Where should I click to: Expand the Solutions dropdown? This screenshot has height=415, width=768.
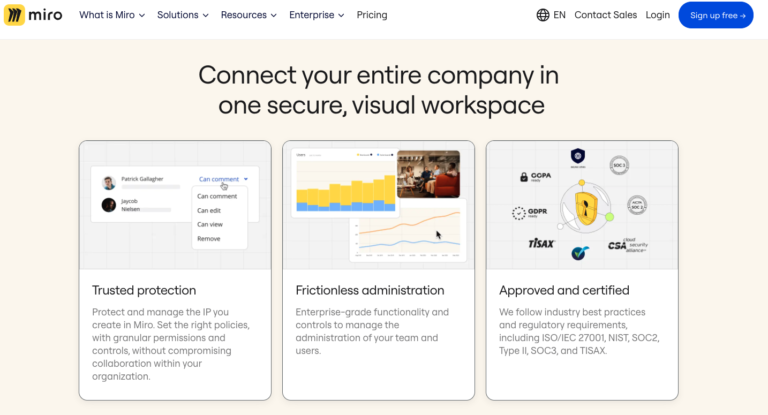183,15
